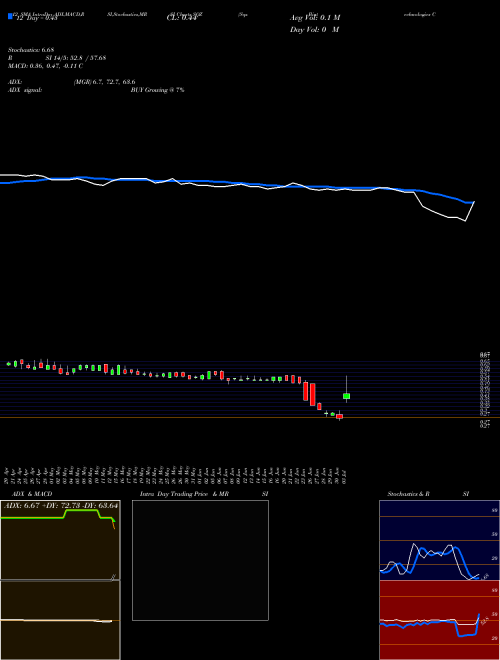Click the blue 12-day SMA legend square
Image resolution: width=500 pixels, height=660 pixels.
(10, 17)
